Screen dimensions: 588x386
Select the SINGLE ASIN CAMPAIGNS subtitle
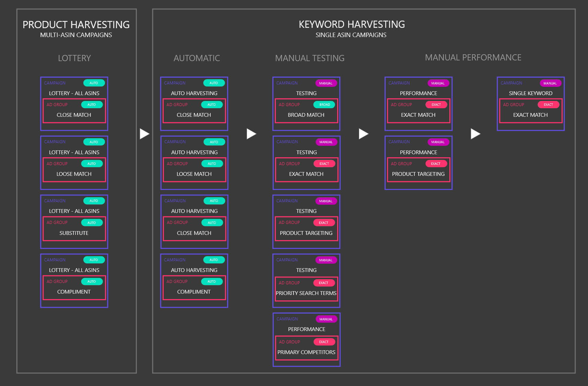(351, 35)
